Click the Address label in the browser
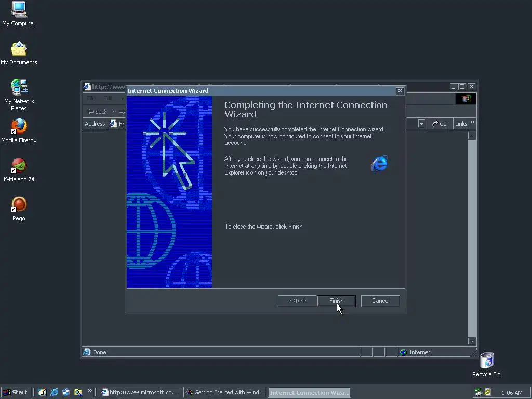The height and width of the screenshot is (399, 532). (x=95, y=124)
